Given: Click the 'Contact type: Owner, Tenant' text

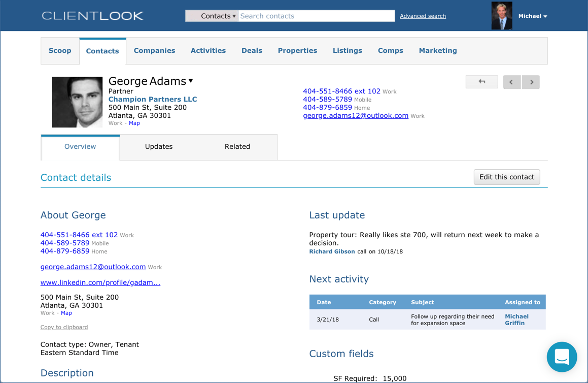Looking at the screenshot, I should coord(90,344).
